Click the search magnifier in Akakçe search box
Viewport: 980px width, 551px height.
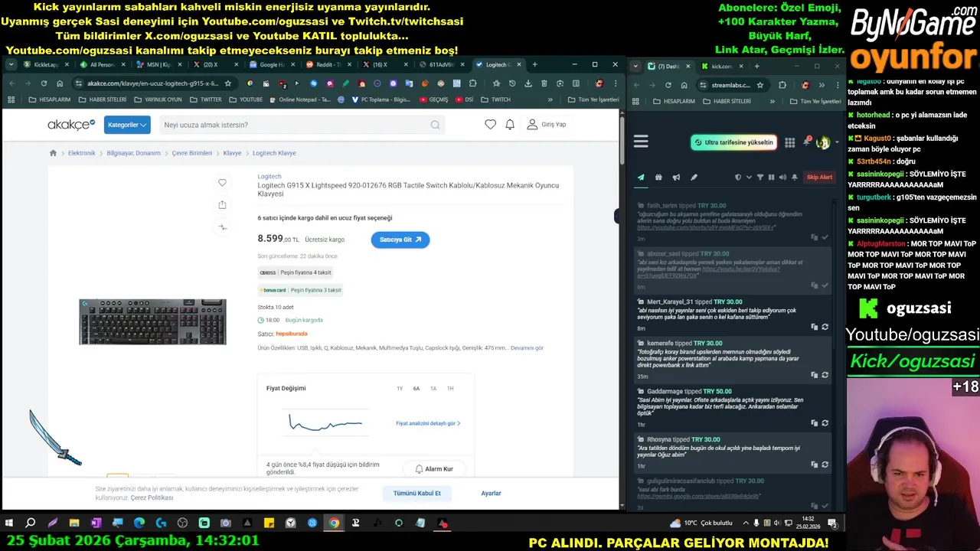coord(435,125)
